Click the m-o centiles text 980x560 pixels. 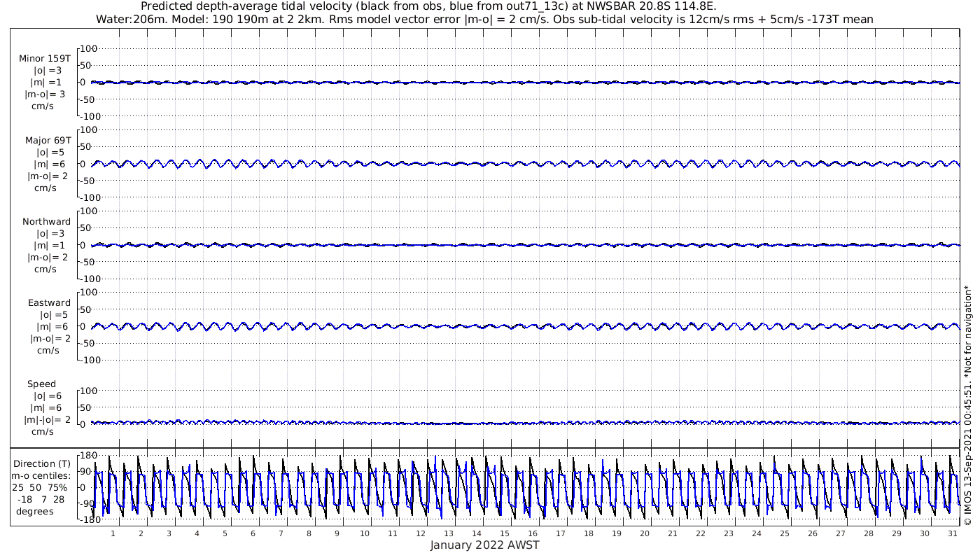[x=41, y=475]
